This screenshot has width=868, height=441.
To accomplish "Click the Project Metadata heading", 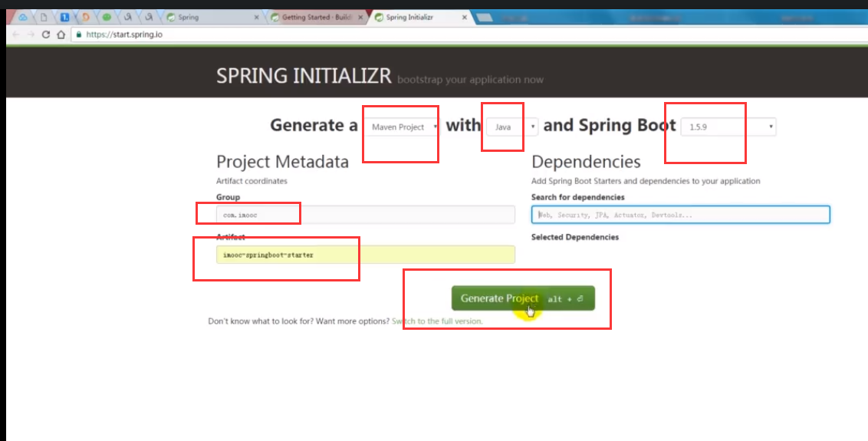I will 282,162.
